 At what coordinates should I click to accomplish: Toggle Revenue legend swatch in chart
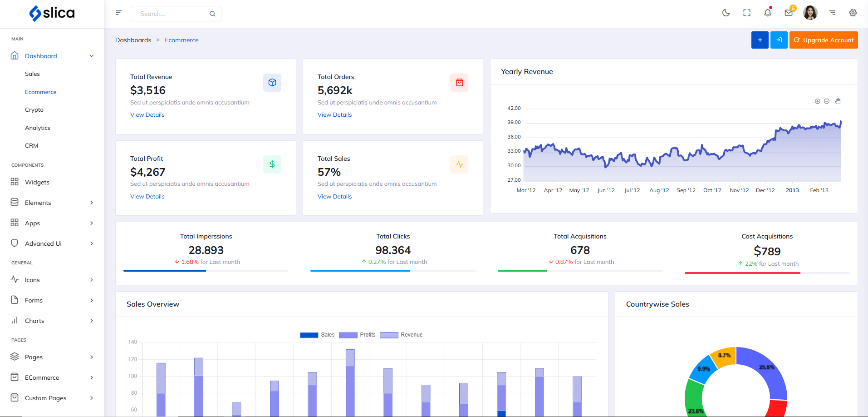tap(389, 335)
